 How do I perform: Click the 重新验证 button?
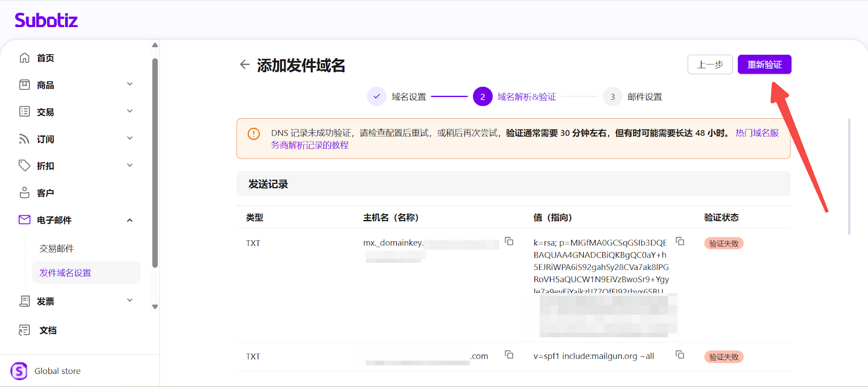(x=764, y=64)
